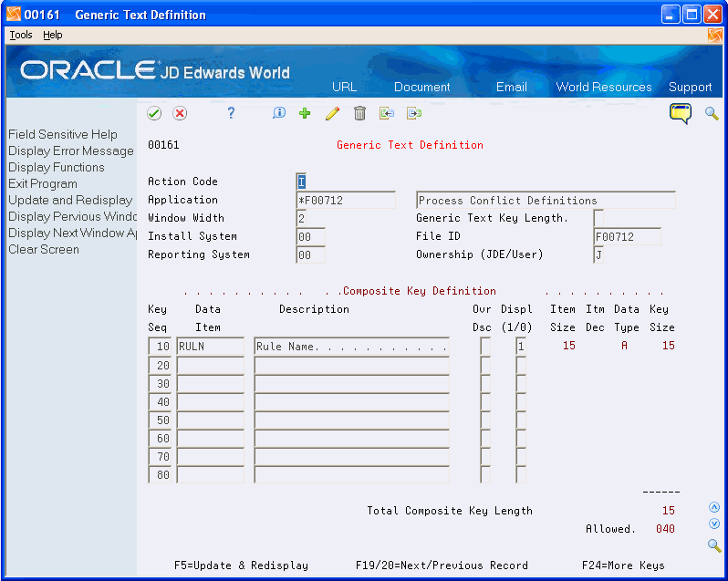The image size is (728, 581).
Task: Click the Rule Name description field
Action: click(351, 347)
